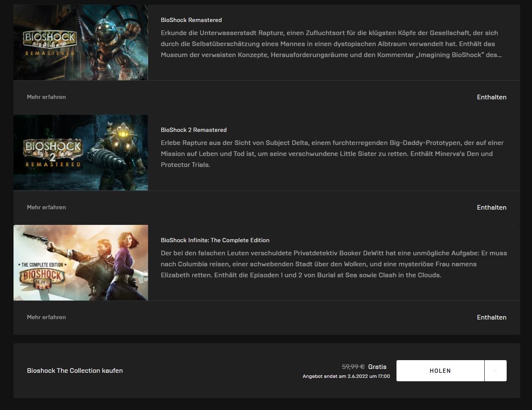532x410 pixels.
Task: Click the strikethrough 59,99 € price
Action: 353,366
